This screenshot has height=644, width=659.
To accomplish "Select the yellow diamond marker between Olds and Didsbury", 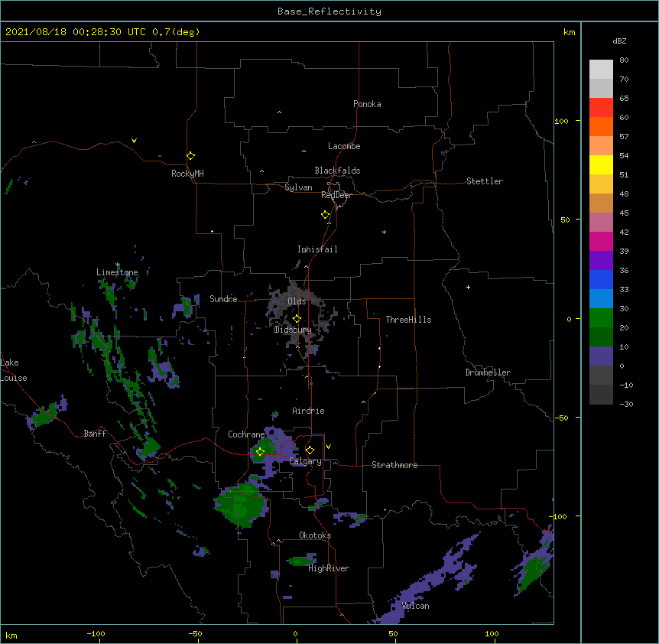I will point(297,319).
